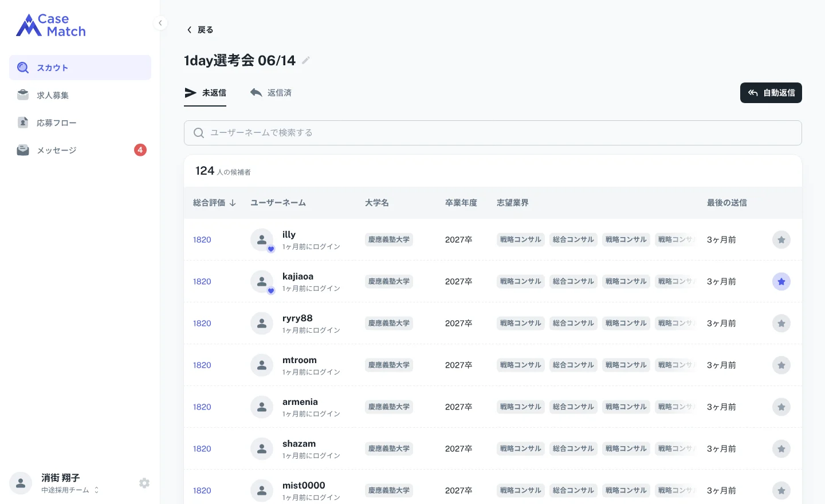The width and height of the screenshot is (825, 504).
Task: Open settings via the gear icon
Action: [144, 483]
